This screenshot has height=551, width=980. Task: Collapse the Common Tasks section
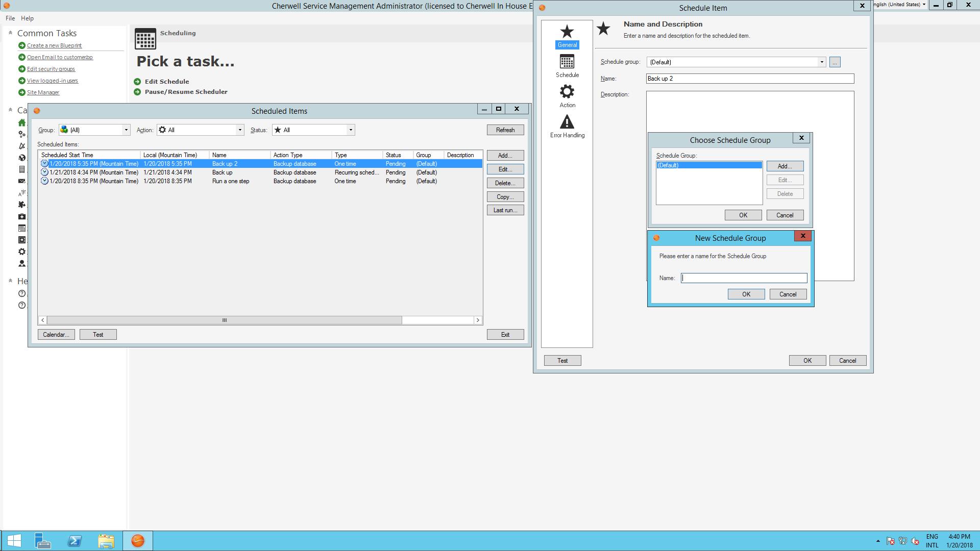coord(10,33)
